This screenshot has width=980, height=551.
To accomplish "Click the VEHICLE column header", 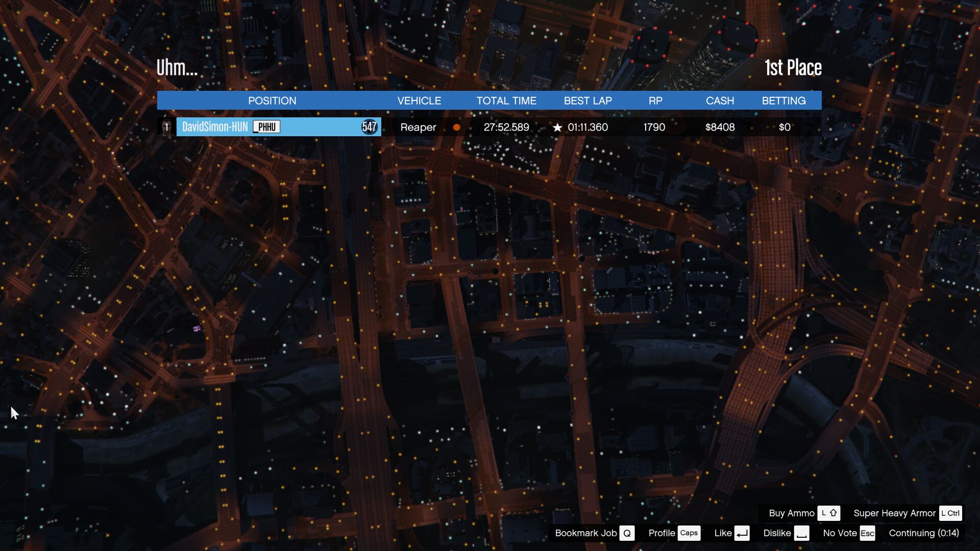I will (x=419, y=101).
